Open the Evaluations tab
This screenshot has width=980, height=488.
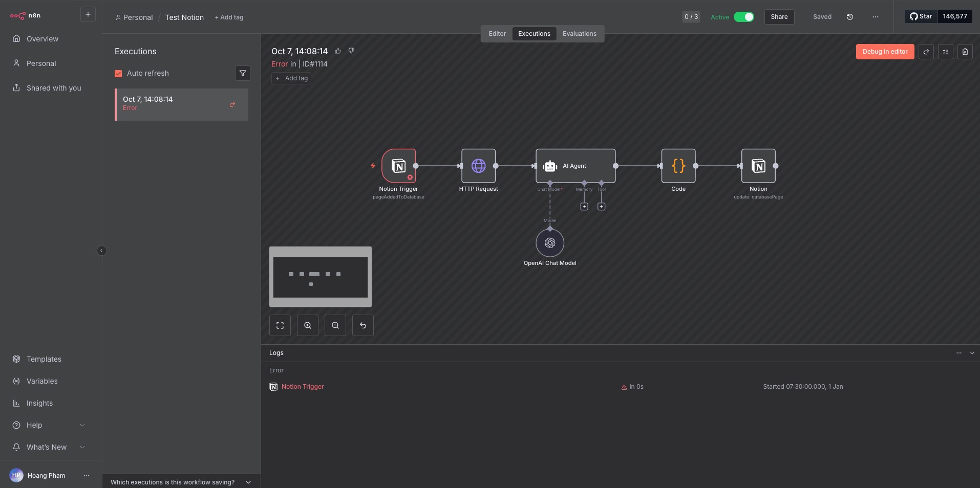[579, 33]
